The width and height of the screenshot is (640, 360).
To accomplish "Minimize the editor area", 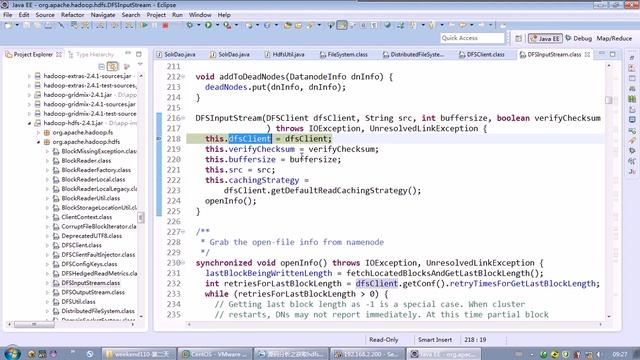I will point(602,54).
